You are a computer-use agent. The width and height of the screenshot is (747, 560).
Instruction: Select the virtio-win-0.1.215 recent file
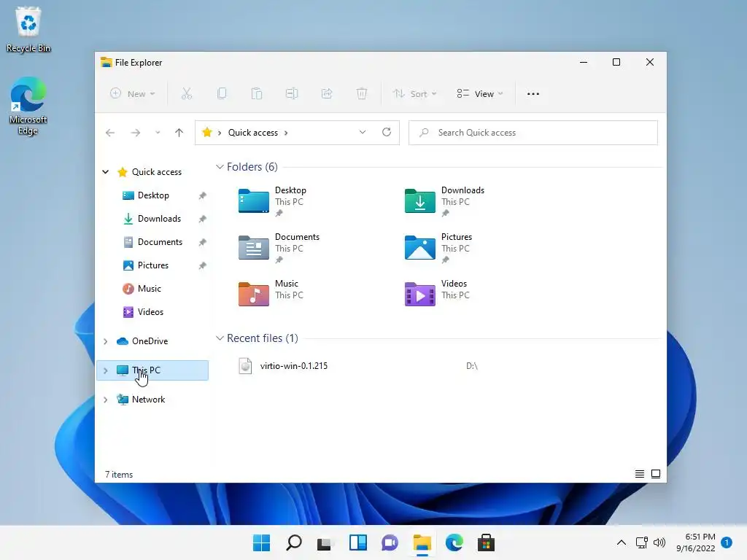pos(293,366)
